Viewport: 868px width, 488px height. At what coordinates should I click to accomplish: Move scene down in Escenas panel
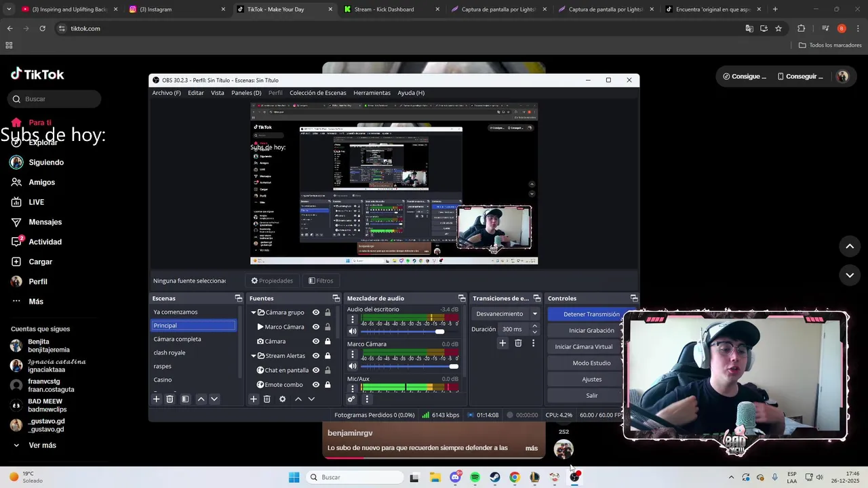214,399
